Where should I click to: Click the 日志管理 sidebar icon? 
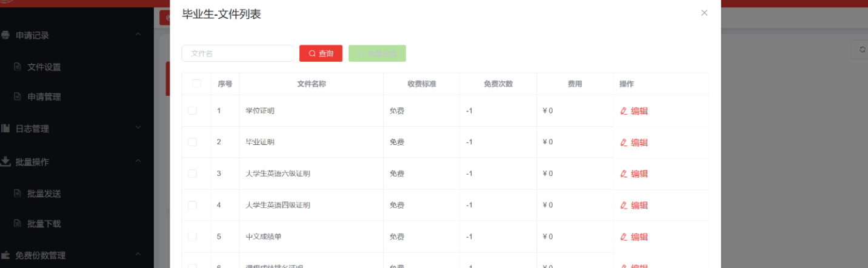click(5, 129)
